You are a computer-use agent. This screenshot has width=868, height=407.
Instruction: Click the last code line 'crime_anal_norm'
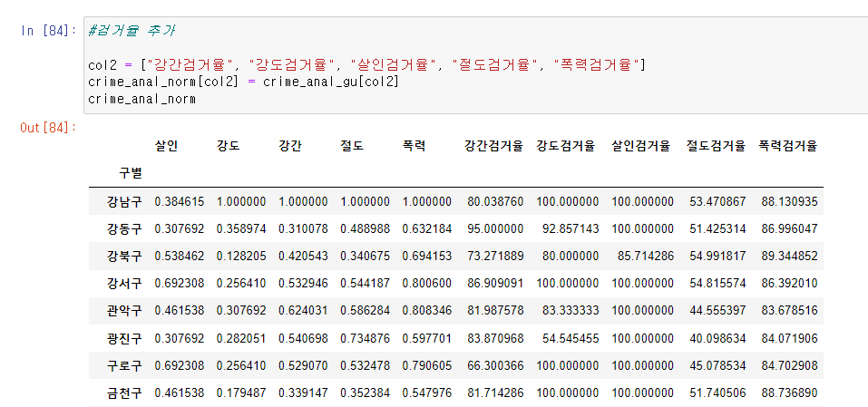coord(141,100)
